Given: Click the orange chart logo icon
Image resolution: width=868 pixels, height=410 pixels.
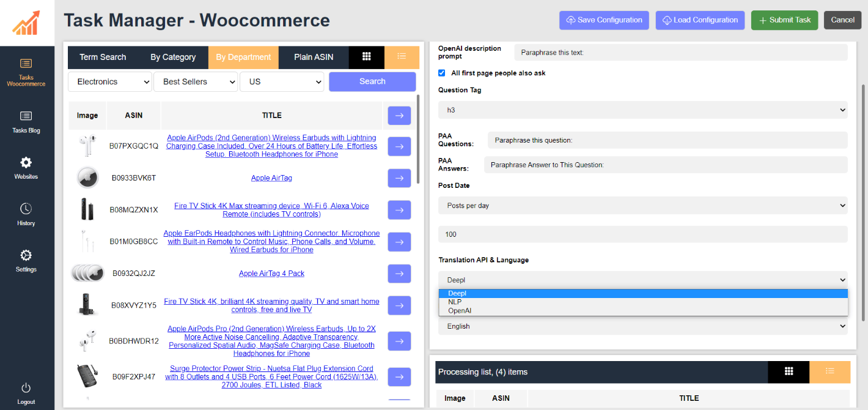Looking at the screenshot, I should click(26, 23).
